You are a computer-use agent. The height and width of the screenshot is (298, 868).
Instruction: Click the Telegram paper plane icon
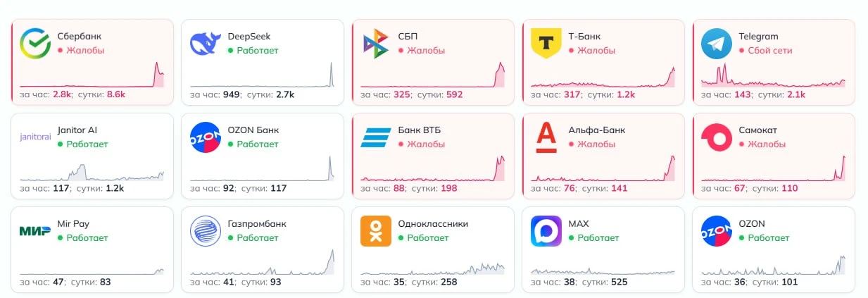(716, 44)
